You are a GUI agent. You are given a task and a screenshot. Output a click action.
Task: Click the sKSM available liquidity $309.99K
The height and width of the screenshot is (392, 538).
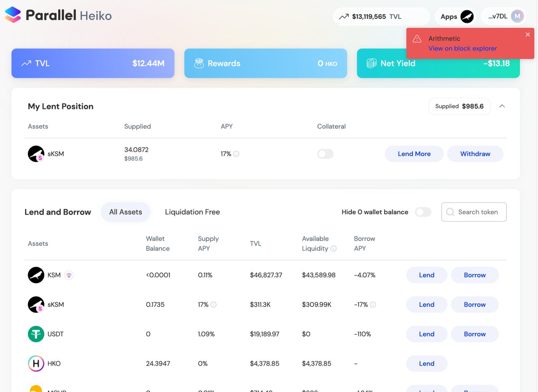tap(317, 305)
